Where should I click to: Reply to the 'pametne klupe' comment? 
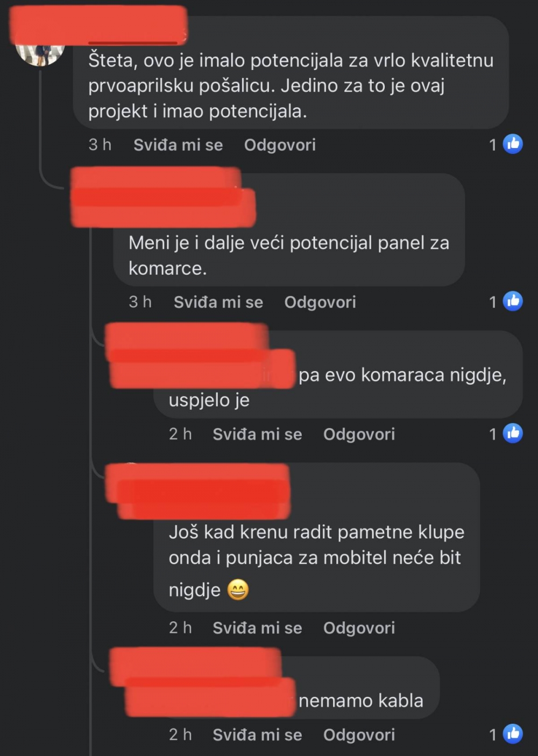(359, 628)
